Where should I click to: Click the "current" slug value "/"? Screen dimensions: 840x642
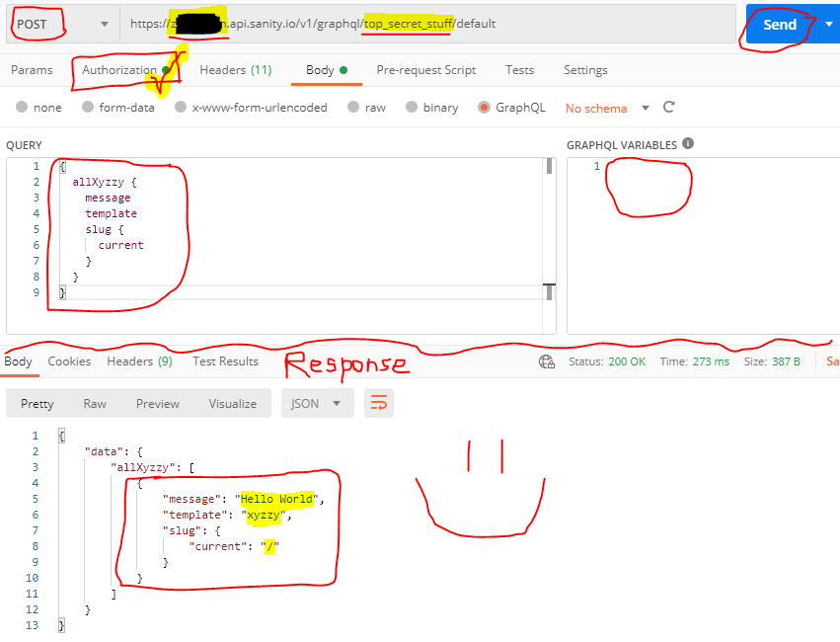[270, 546]
